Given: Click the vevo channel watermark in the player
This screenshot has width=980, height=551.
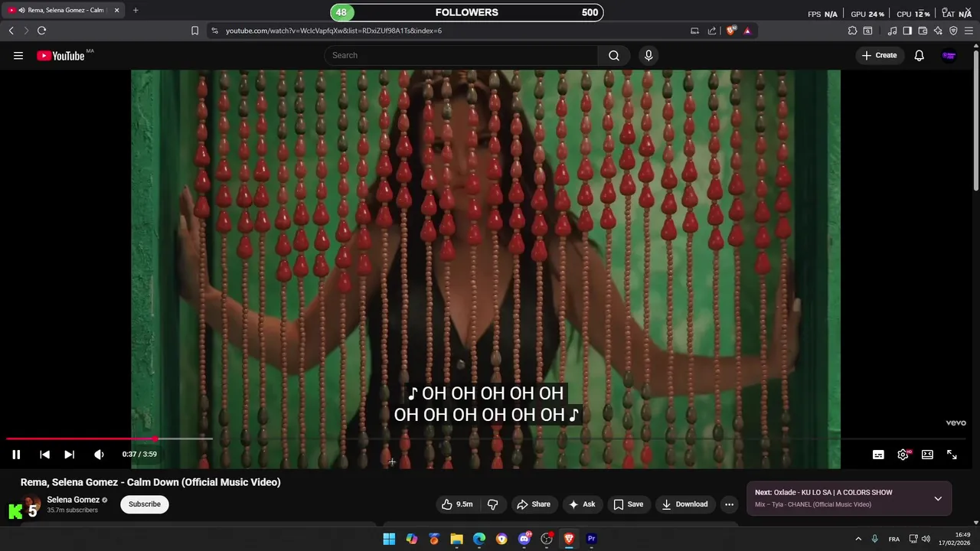Looking at the screenshot, I should [955, 422].
